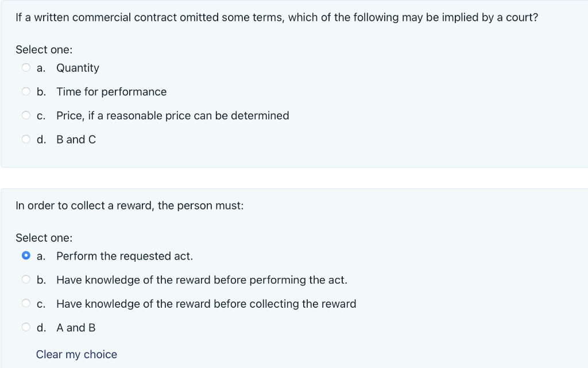Click the reward knowledge before performing label text
The height and width of the screenshot is (368, 588).
(x=202, y=280)
